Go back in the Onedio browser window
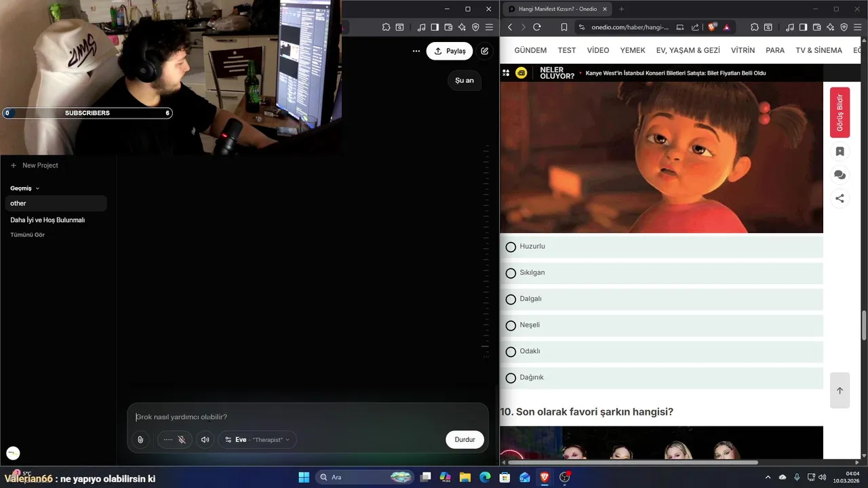The image size is (868, 488). (510, 27)
